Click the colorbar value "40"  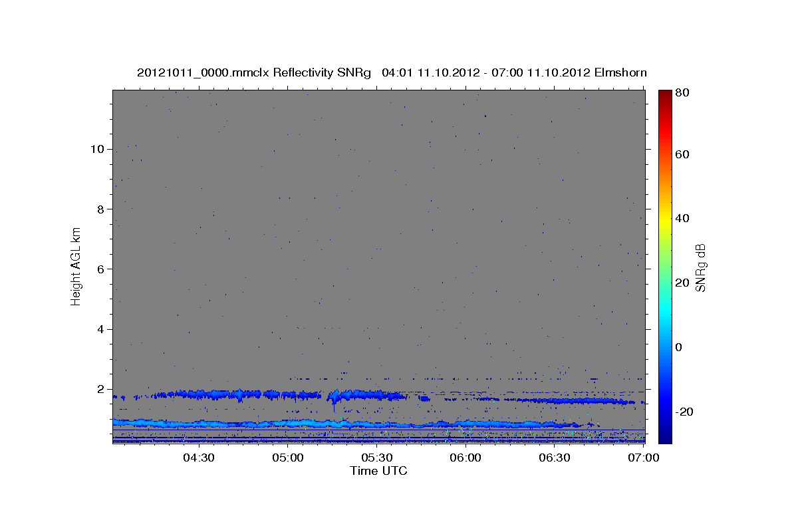pos(684,218)
